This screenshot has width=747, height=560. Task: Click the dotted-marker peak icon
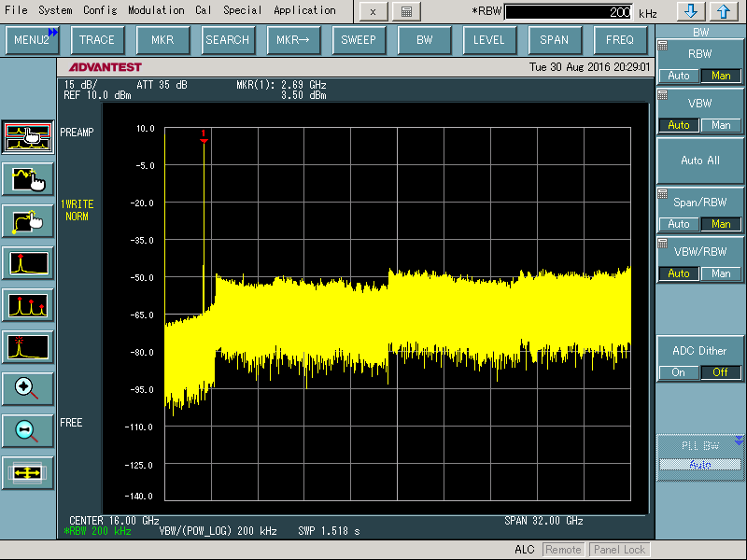coord(28,347)
